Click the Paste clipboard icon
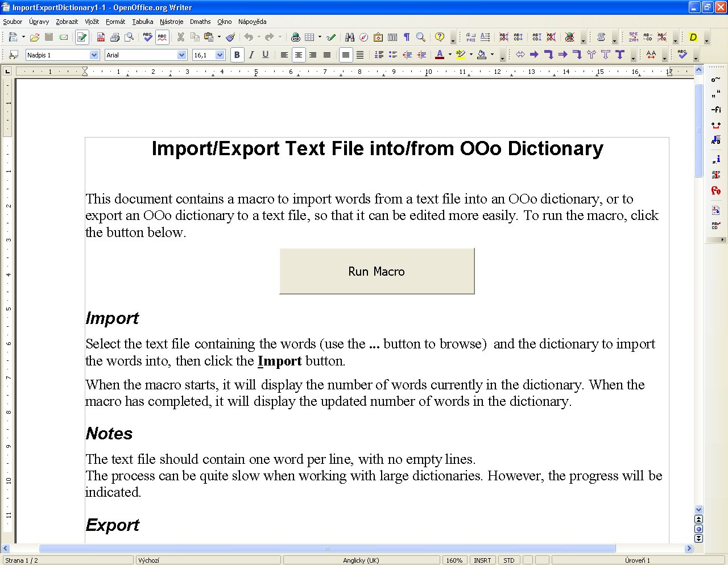 tap(209, 37)
